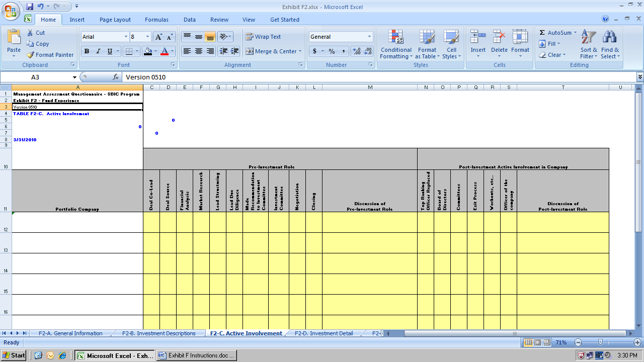This screenshot has width=644, height=362.
Task: Open the F2-D. Investment Detail sheet tab
Action: tap(324, 333)
